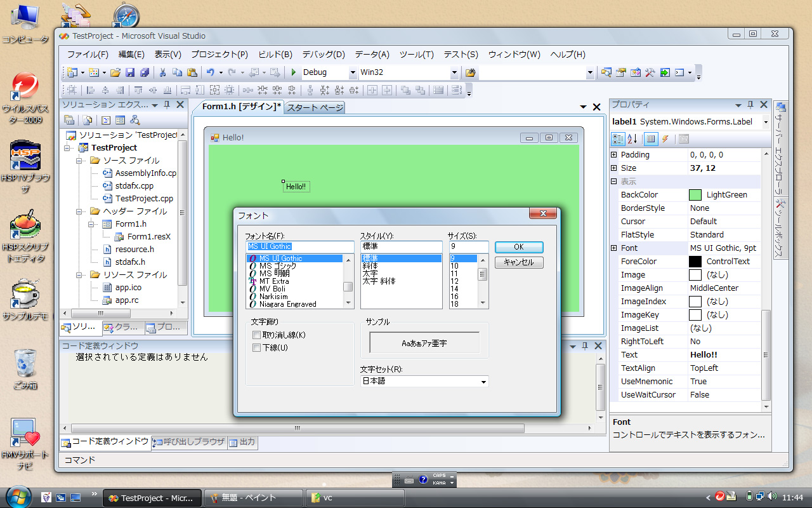
Task: Open the ビルド(B) menu
Action: pyautogui.click(x=275, y=55)
